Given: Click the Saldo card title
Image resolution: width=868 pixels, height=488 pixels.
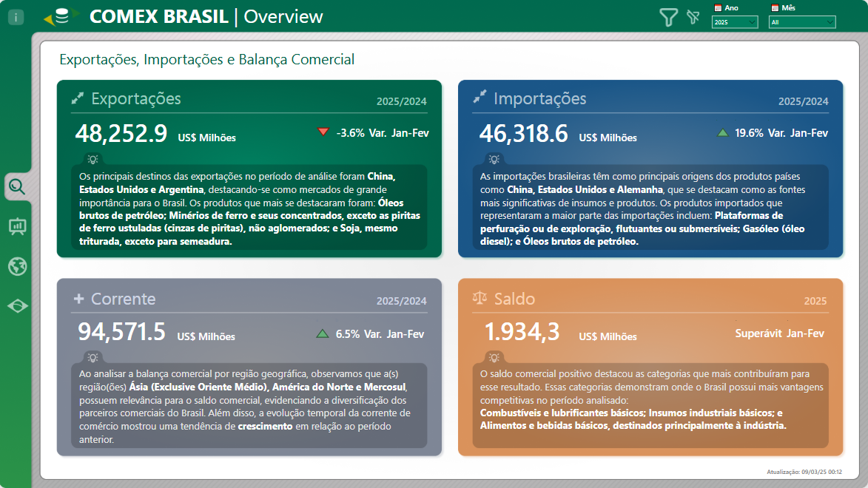Looking at the screenshot, I should pos(514,299).
